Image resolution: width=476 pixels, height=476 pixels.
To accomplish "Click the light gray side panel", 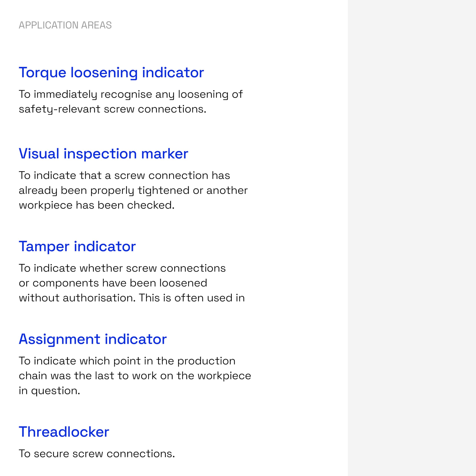I will coord(411,238).
